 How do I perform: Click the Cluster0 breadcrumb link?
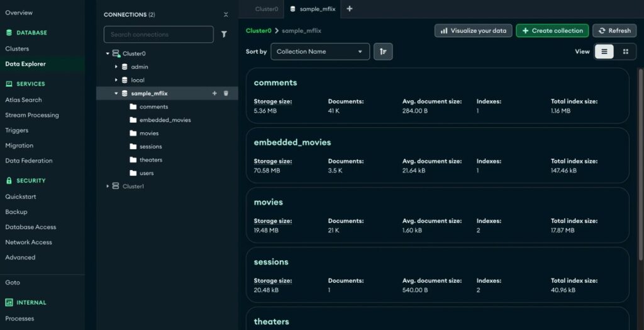(x=258, y=30)
